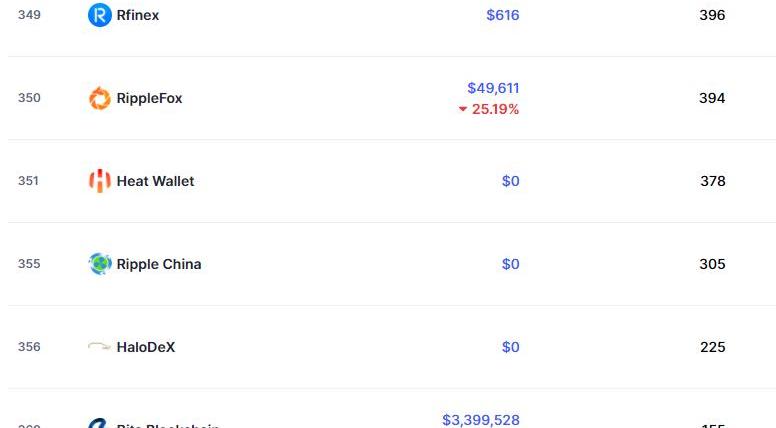Open the RippleFox exchange link

click(149, 98)
